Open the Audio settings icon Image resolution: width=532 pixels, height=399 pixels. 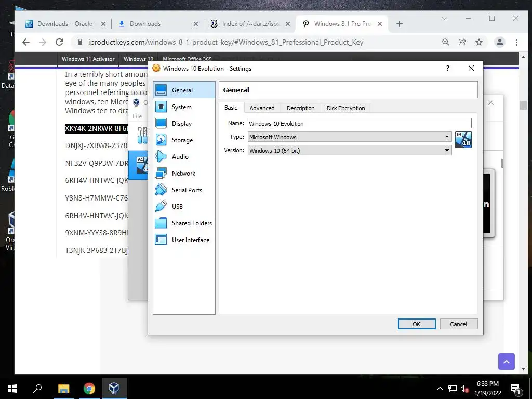coord(161,156)
